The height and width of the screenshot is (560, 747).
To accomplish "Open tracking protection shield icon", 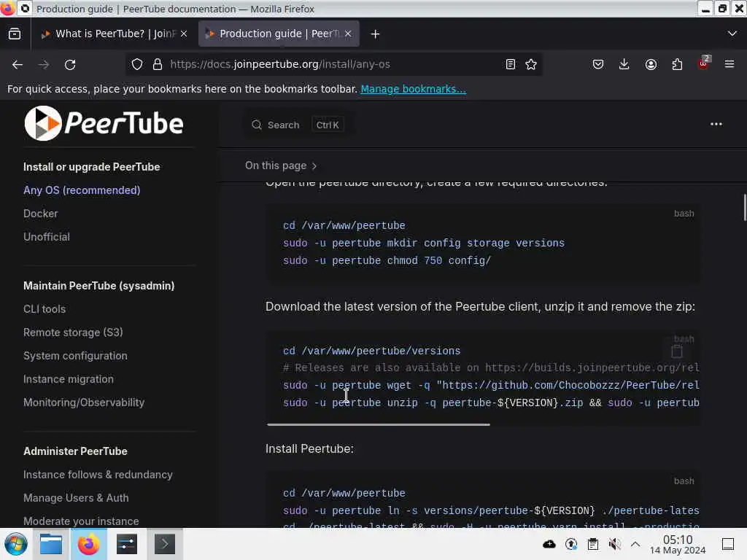I will [x=137, y=64].
